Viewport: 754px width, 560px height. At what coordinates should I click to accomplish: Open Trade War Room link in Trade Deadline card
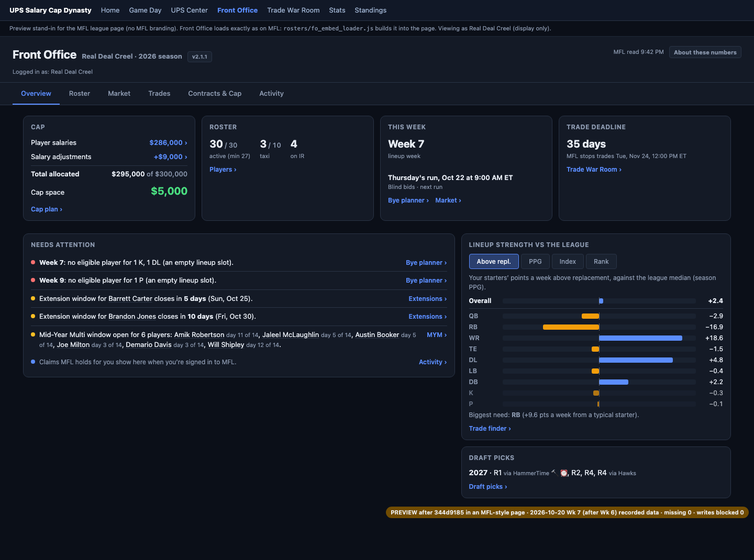click(x=594, y=170)
